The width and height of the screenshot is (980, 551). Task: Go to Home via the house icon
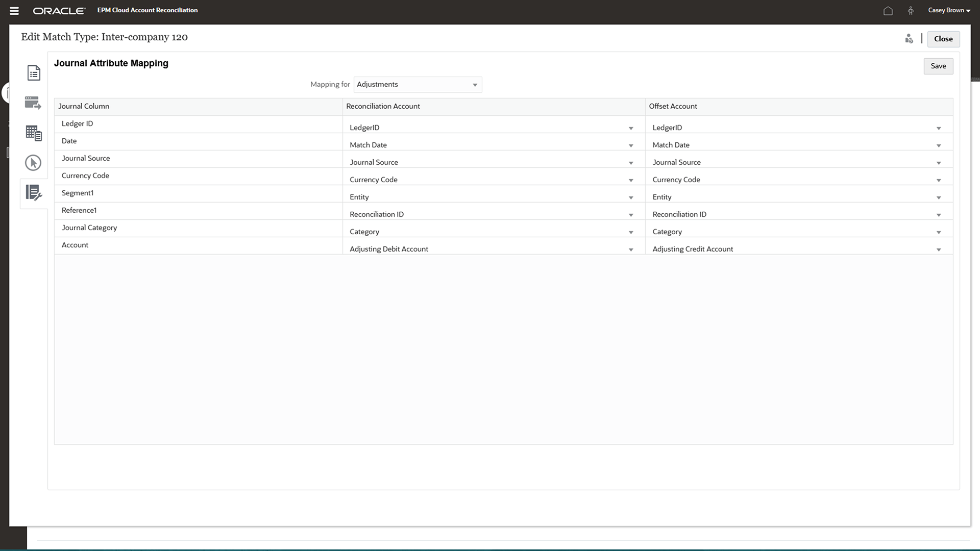(888, 11)
